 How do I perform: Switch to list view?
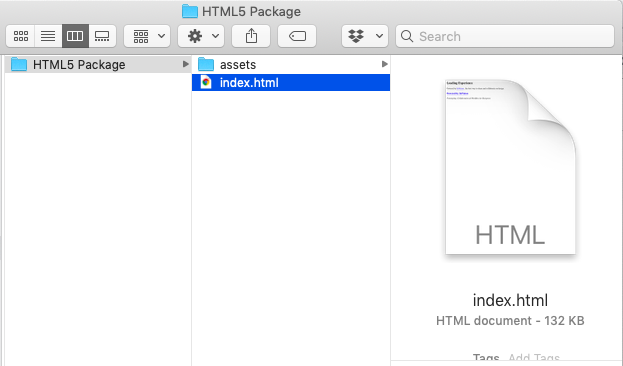coord(48,36)
